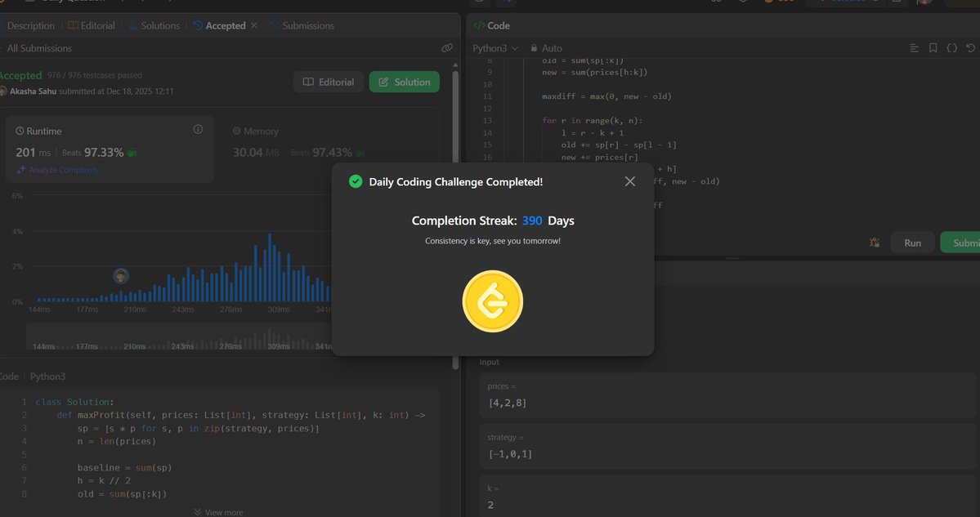
Task: Click the clapping hands icon beside 97.43%
Action: [360, 153]
